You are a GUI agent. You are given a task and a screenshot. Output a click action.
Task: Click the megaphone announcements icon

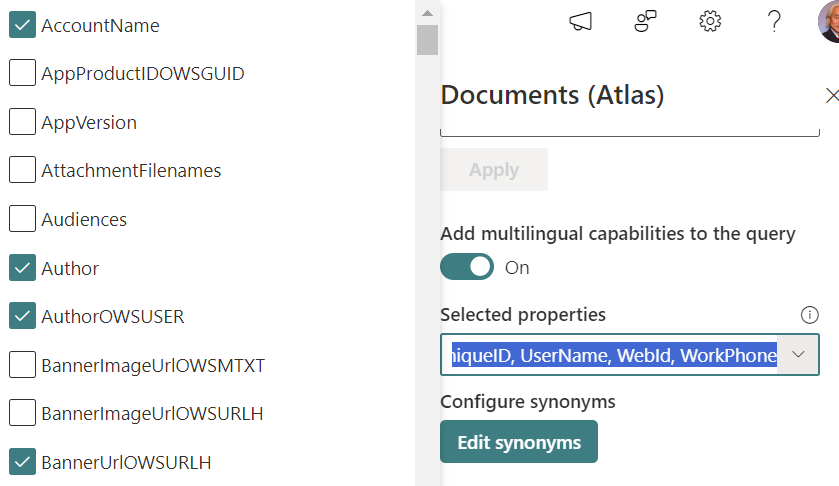coord(580,22)
